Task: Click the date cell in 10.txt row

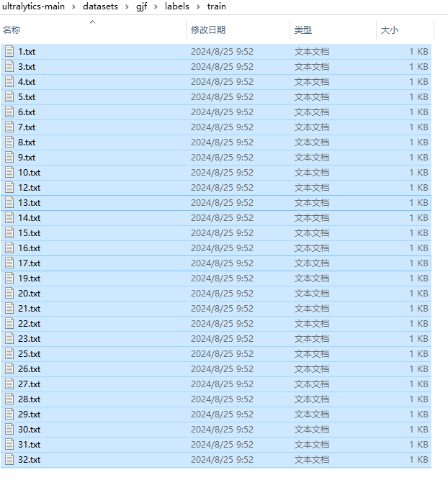Action: tap(222, 172)
